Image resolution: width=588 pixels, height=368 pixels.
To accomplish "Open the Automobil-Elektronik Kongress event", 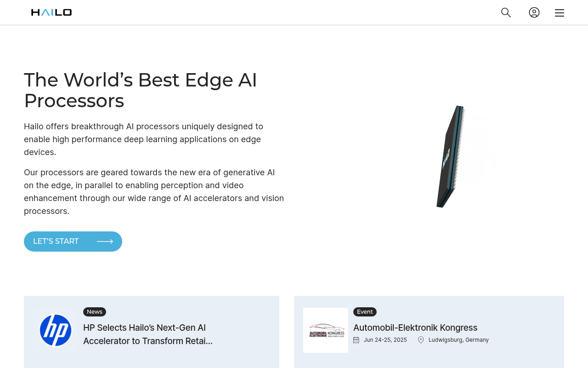I will (x=415, y=328).
